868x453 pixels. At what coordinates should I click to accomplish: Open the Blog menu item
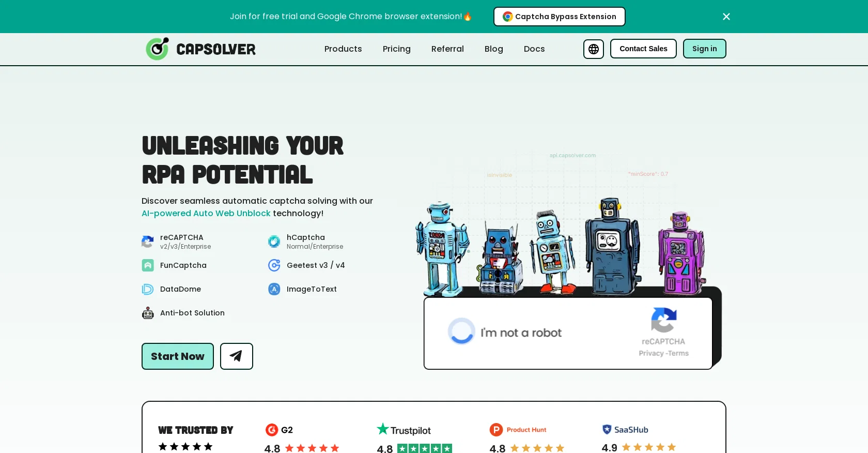pyautogui.click(x=494, y=49)
